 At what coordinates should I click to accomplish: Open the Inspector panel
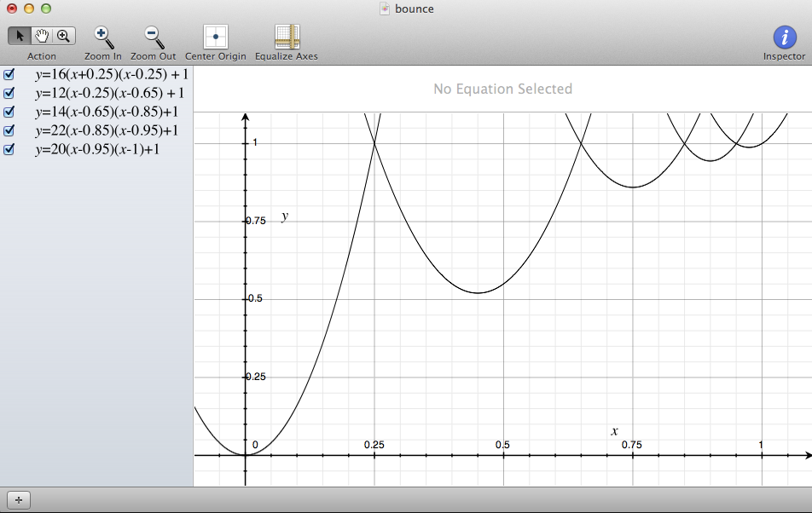click(784, 37)
